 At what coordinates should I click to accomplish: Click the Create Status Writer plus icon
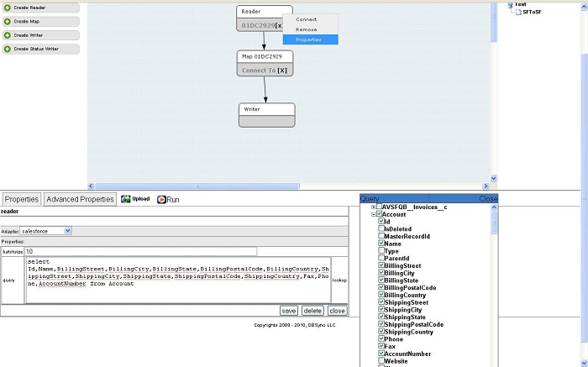tap(7, 49)
